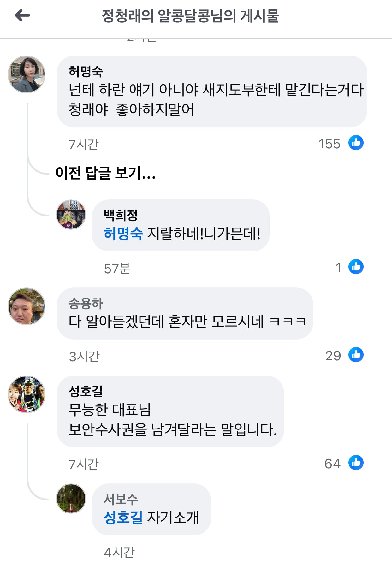Tap like icon on 송용하's comment
Viewport: 392px width, 562px height.
(x=356, y=355)
